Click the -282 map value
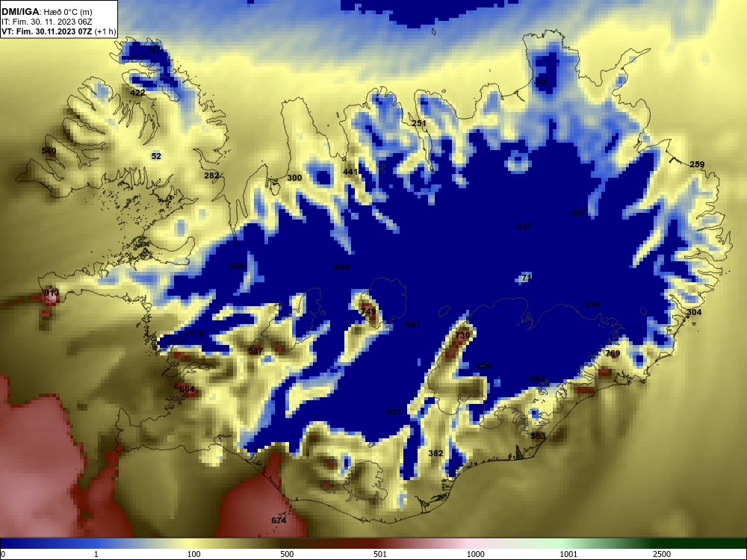The height and width of the screenshot is (560, 747). [536, 379]
